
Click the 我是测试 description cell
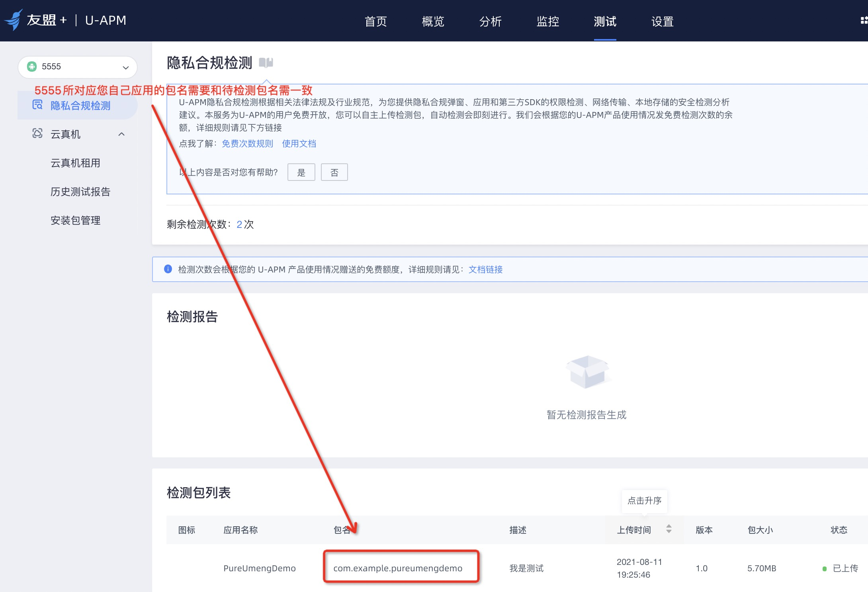tap(526, 568)
